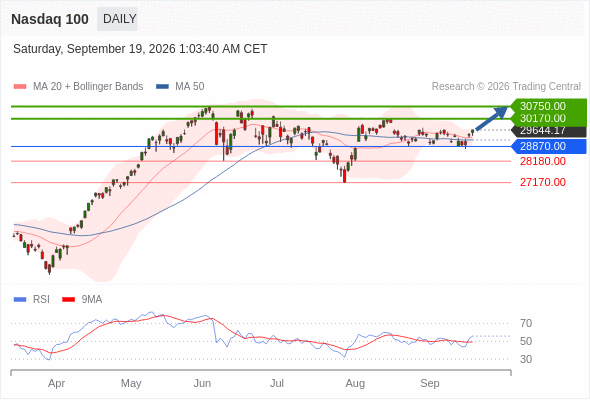Click the Aug label on time axis
The image size is (590, 400).
coord(355,383)
